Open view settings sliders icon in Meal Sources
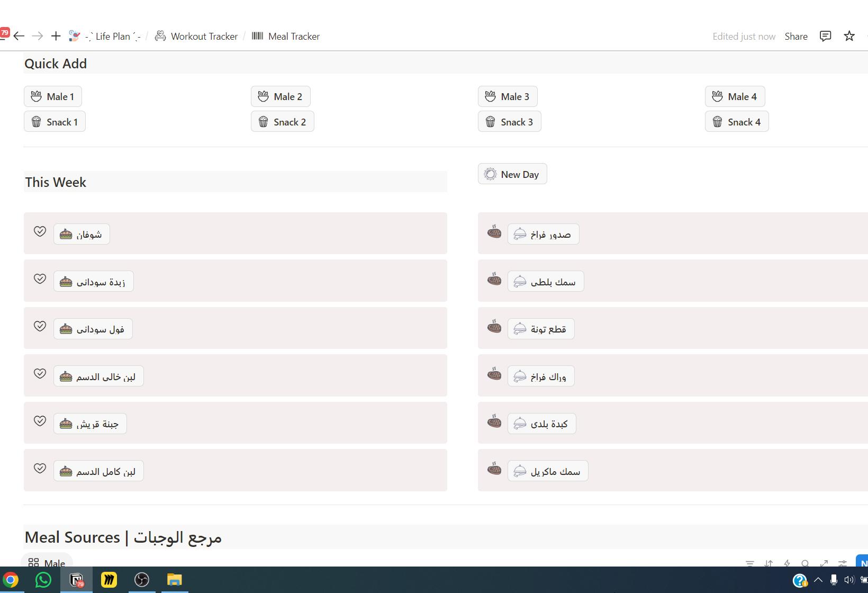868x593 pixels. [842, 563]
